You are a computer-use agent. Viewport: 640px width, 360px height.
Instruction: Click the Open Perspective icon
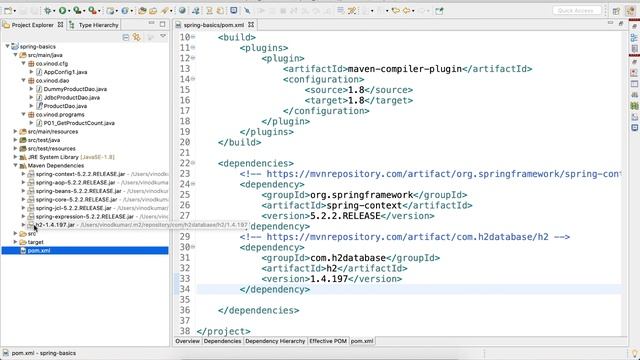click(x=616, y=11)
